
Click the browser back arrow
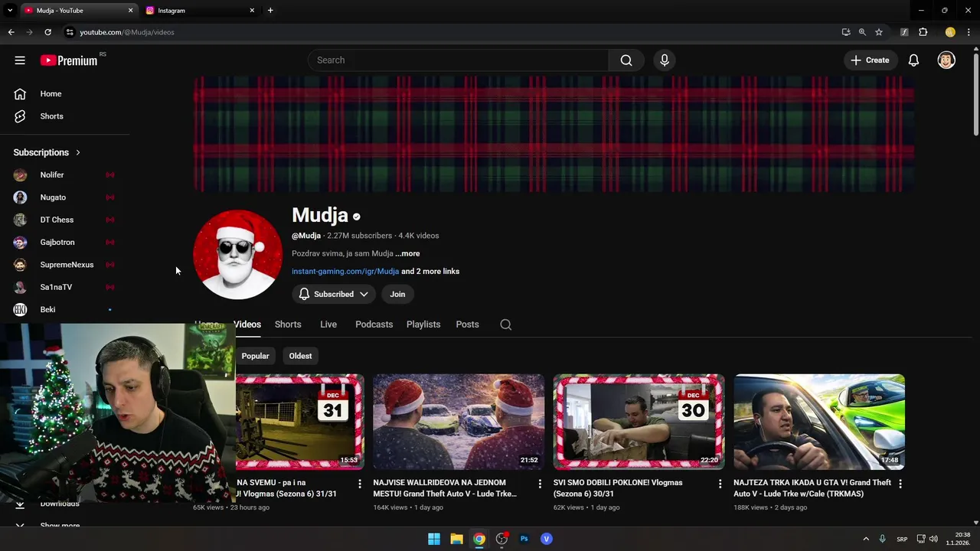coord(11,32)
